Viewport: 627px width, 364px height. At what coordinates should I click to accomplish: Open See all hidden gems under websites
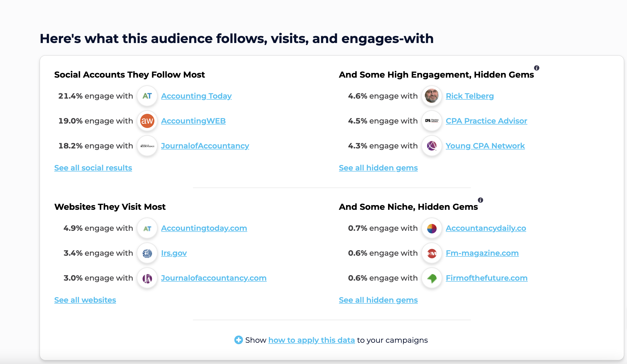378,300
